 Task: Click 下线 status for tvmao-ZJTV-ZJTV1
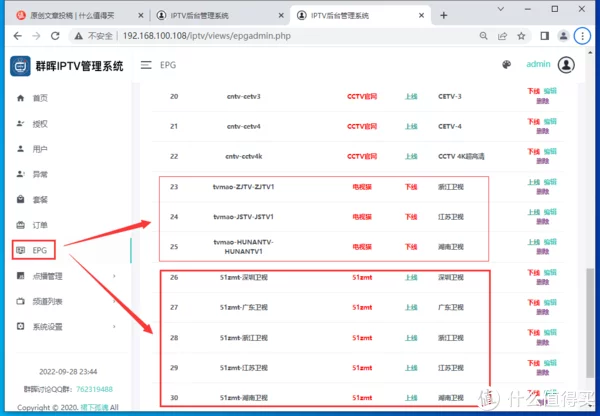[411, 187]
